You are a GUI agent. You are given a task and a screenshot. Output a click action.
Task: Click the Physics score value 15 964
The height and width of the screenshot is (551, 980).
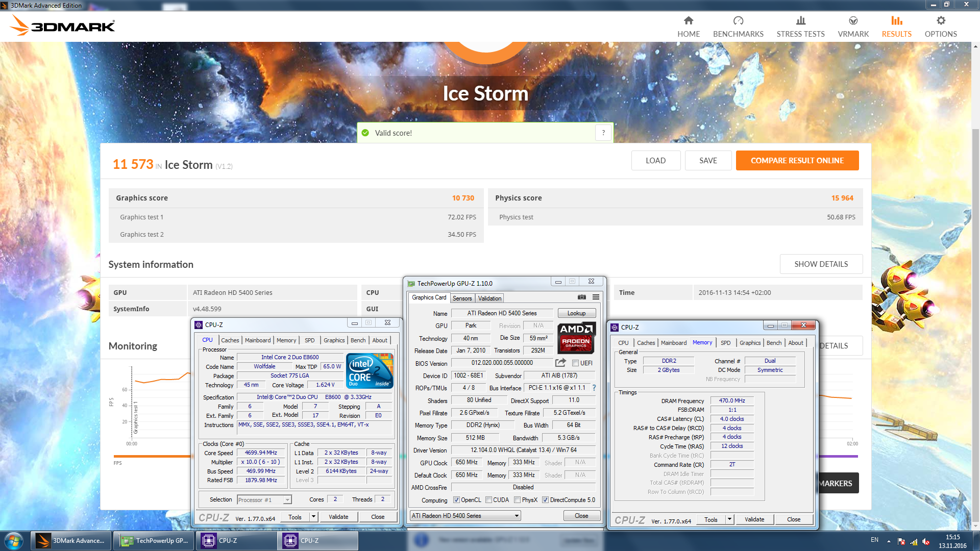pyautogui.click(x=842, y=198)
